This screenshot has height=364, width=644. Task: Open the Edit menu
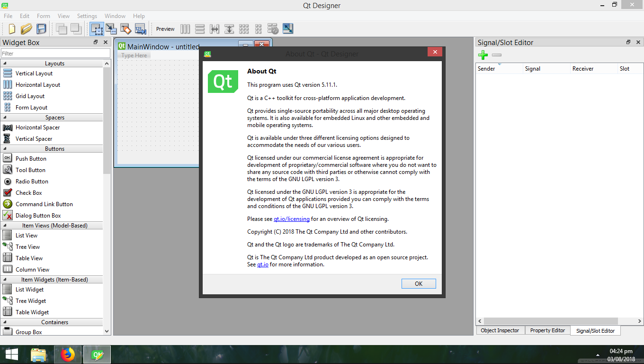(x=25, y=16)
